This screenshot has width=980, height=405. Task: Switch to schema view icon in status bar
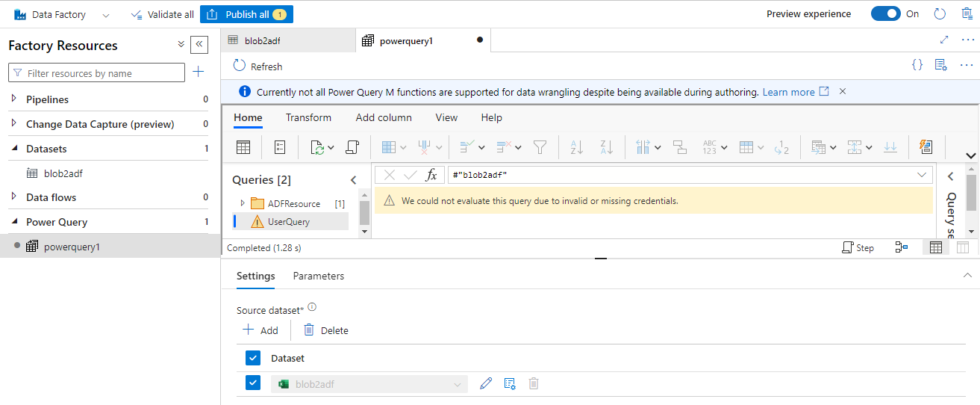point(963,247)
